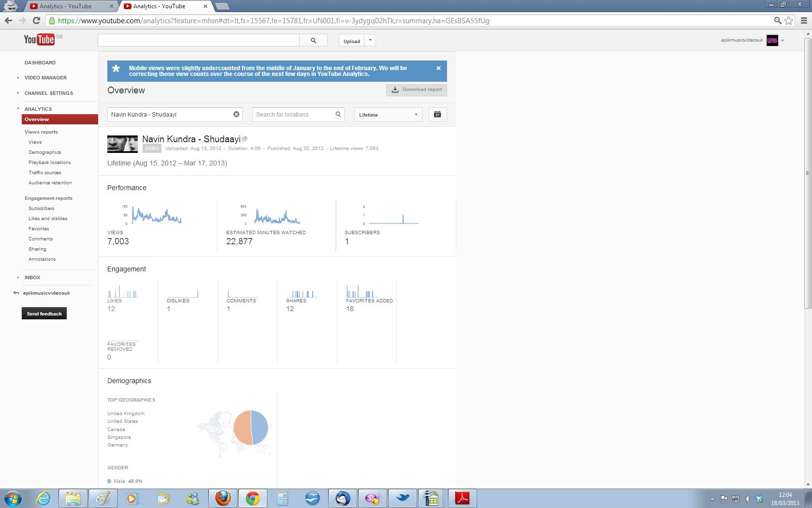Reload the page
812x508 pixels.
tap(36, 20)
